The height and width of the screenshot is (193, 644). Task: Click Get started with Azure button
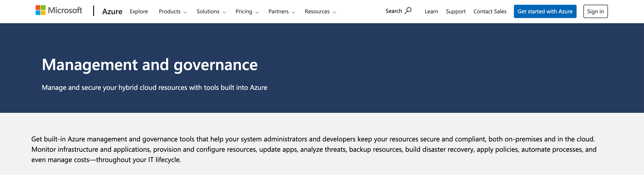tap(545, 12)
